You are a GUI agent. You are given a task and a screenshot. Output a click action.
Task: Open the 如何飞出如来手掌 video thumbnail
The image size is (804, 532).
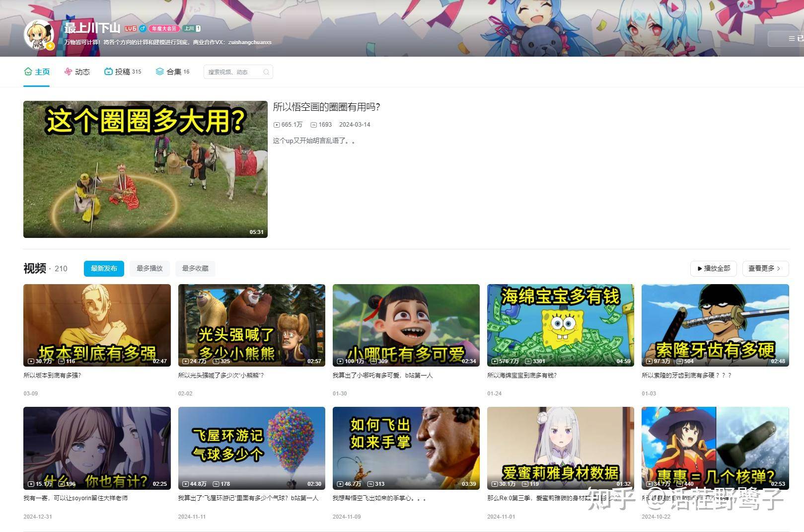(x=406, y=448)
